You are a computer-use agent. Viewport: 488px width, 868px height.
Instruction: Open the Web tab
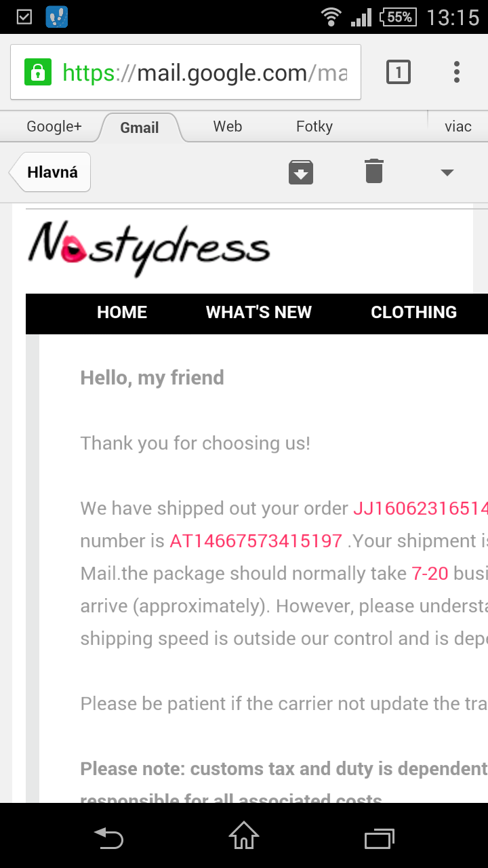point(228,126)
